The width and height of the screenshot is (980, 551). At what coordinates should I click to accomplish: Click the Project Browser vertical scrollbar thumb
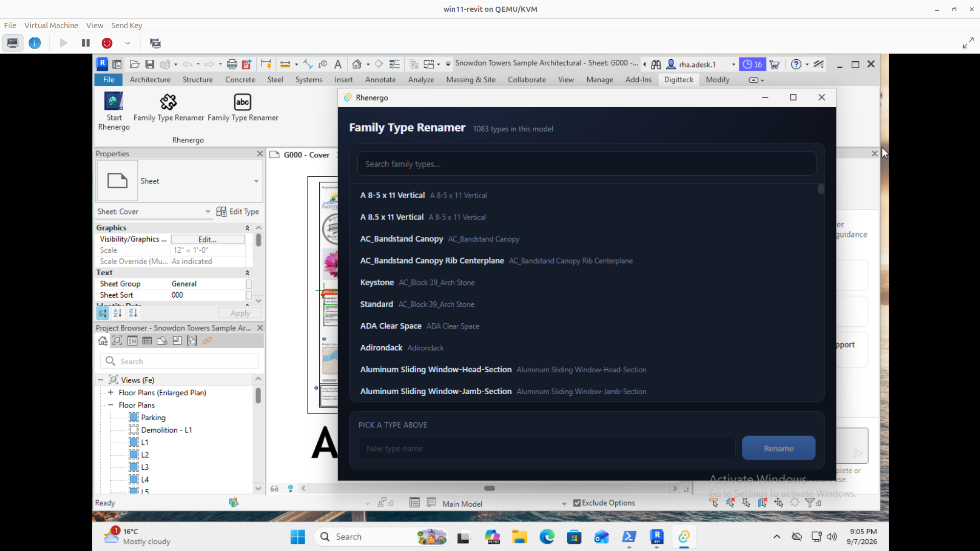click(x=258, y=396)
